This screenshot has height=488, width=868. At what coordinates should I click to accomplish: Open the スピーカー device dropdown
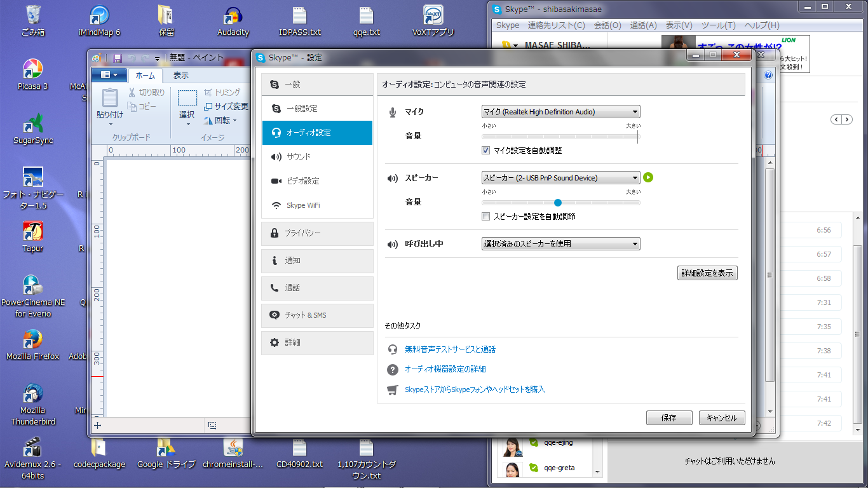click(560, 178)
